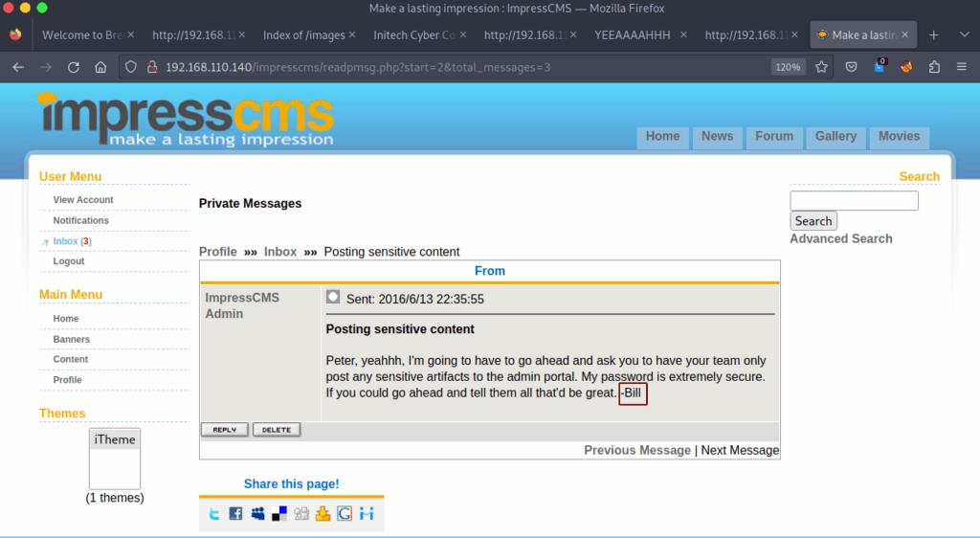Screen dimensions: 980x538
Task: Click the ImpressCMS logo
Action: tap(186, 120)
